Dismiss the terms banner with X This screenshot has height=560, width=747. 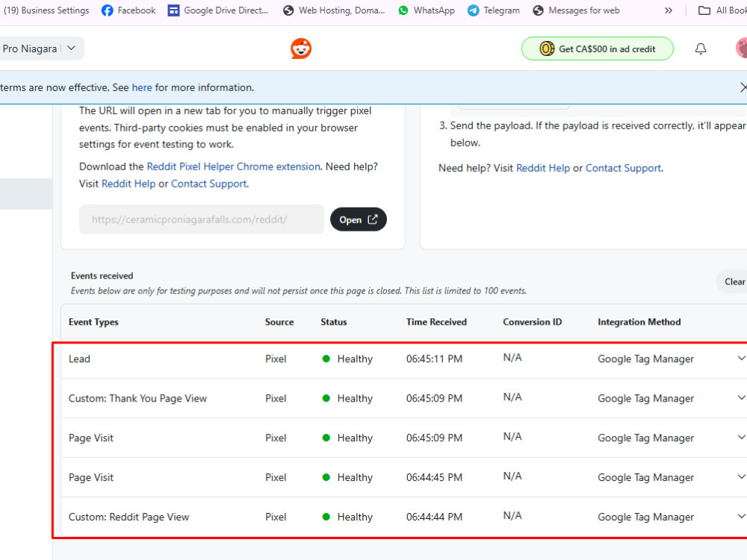(x=743, y=87)
